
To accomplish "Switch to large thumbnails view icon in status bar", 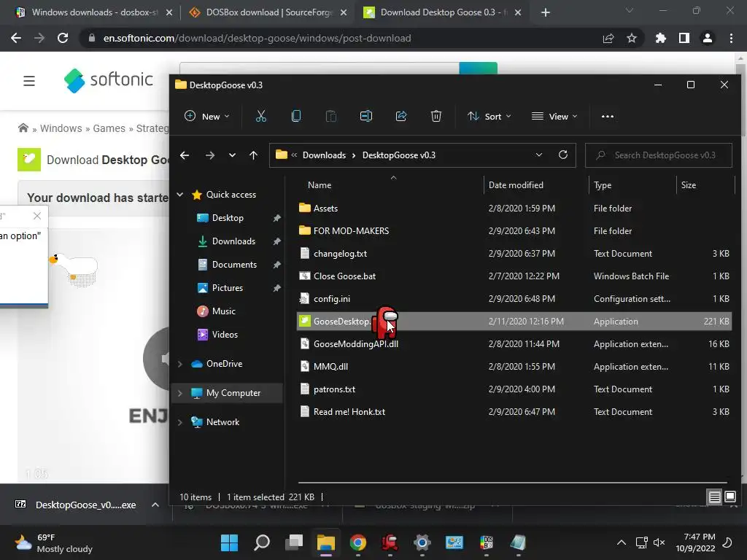I will coord(729,497).
